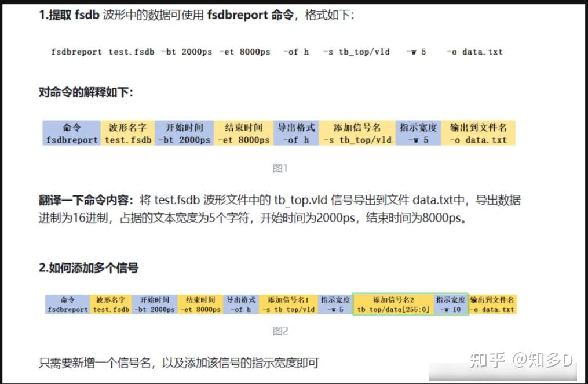This screenshot has width=588, height=384.
Task: Click the '导出格式 -of h' cell in figure 2
Action: click(241, 305)
